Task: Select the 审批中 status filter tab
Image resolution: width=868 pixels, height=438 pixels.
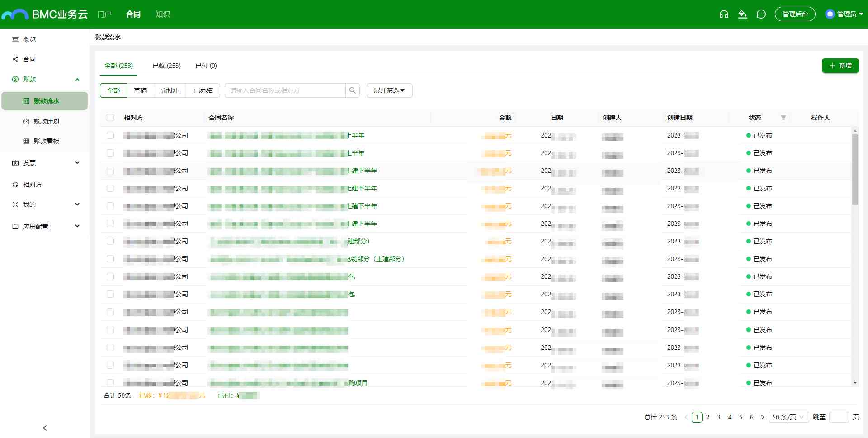Action: pos(170,90)
